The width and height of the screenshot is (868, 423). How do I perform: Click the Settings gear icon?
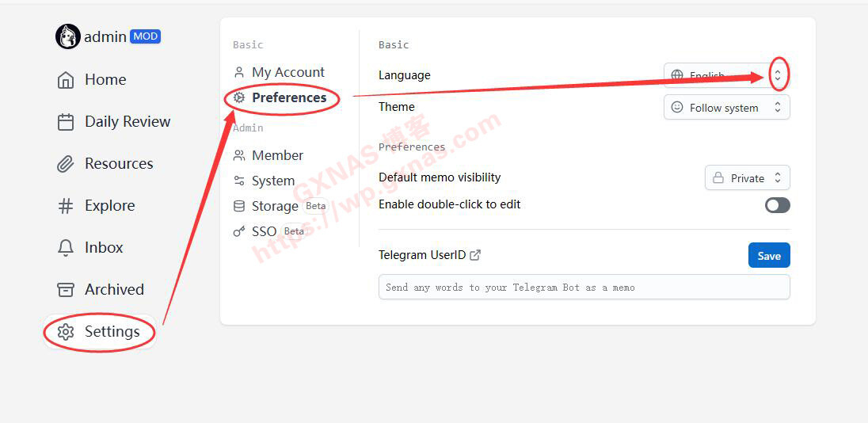(x=66, y=332)
